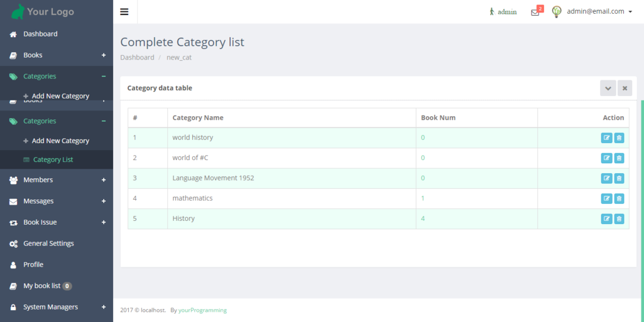Viewport: 644px width, 322px height.
Task: Collapse the Category data table panel
Action: (x=608, y=89)
